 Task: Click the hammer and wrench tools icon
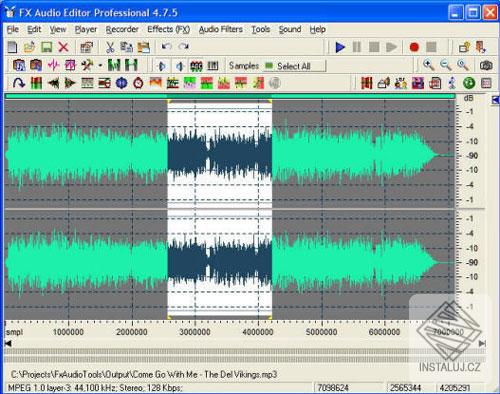pyautogui.click(x=87, y=65)
